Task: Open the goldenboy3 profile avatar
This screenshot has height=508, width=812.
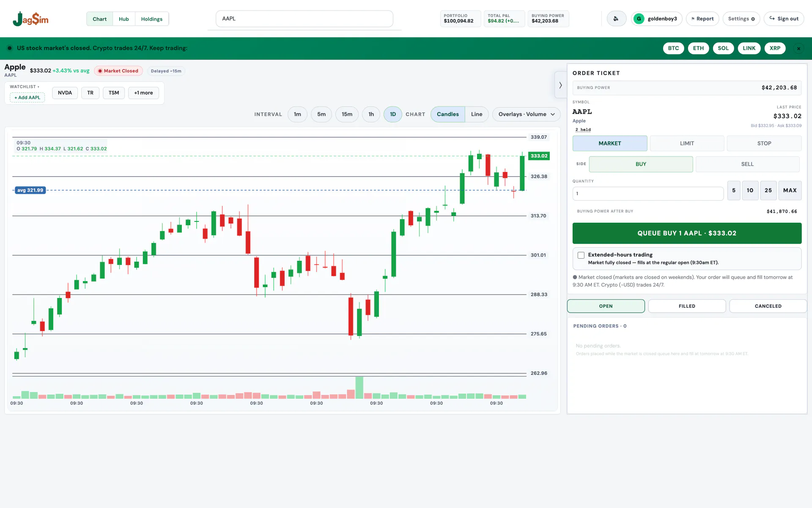Action: coord(639,19)
